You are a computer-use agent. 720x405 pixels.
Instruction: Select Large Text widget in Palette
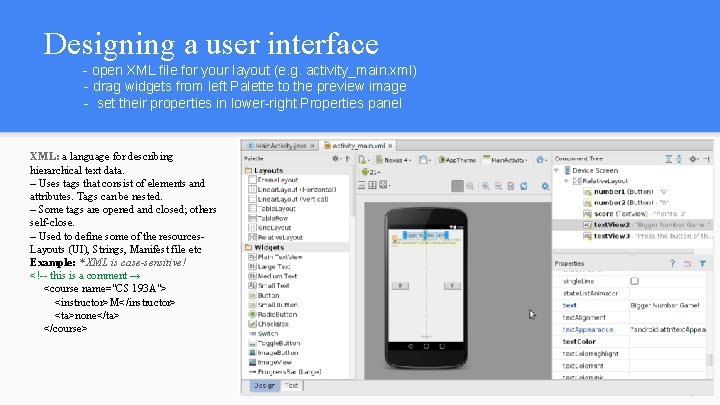270,266
